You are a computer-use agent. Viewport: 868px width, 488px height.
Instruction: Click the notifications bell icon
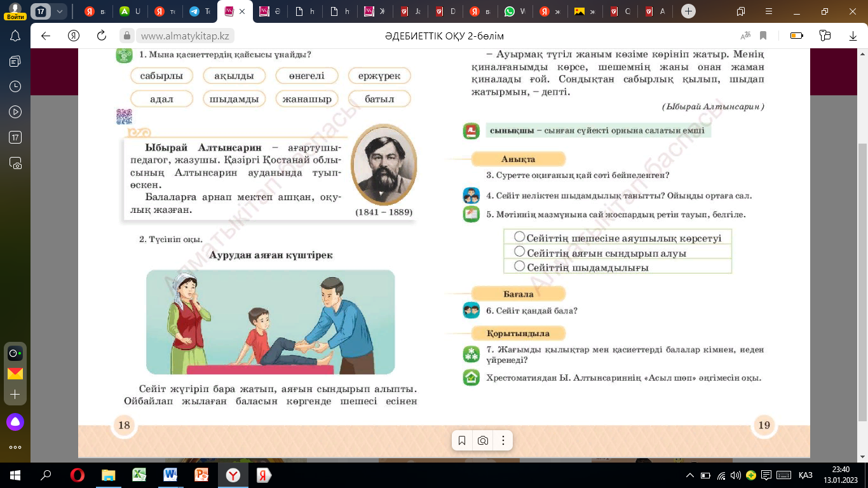[x=15, y=36]
